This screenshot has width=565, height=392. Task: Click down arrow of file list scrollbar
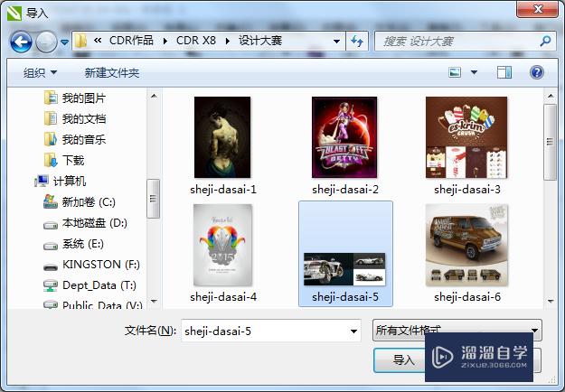coord(551,301)
